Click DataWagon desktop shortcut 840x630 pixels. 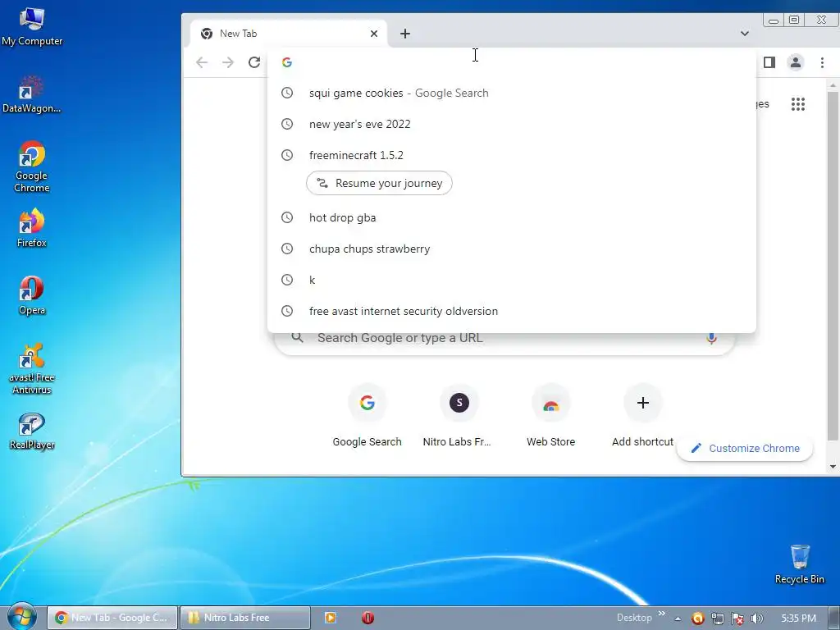click(32, 94)
